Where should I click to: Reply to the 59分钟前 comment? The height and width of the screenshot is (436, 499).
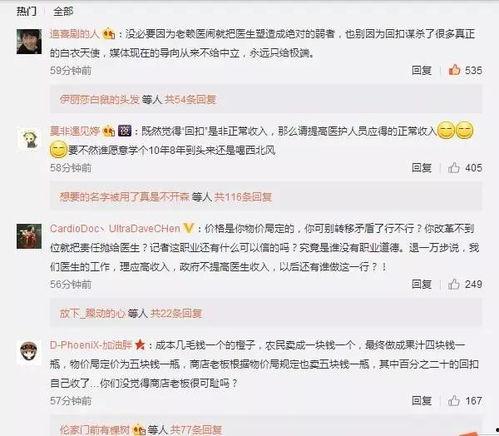click(422, 70)
